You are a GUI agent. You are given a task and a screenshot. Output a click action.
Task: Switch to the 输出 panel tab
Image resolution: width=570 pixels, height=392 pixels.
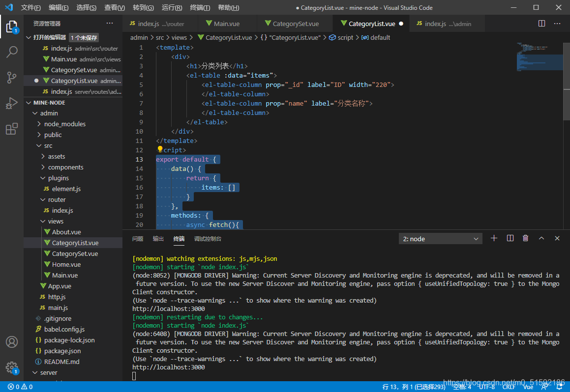click(x=158, y=239)
